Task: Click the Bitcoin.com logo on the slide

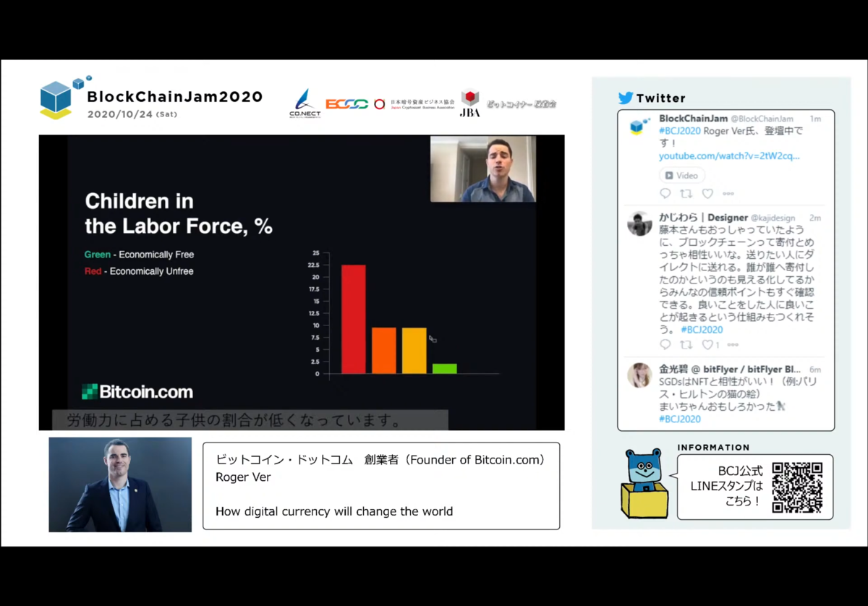Action: click(x=137, y=392)
